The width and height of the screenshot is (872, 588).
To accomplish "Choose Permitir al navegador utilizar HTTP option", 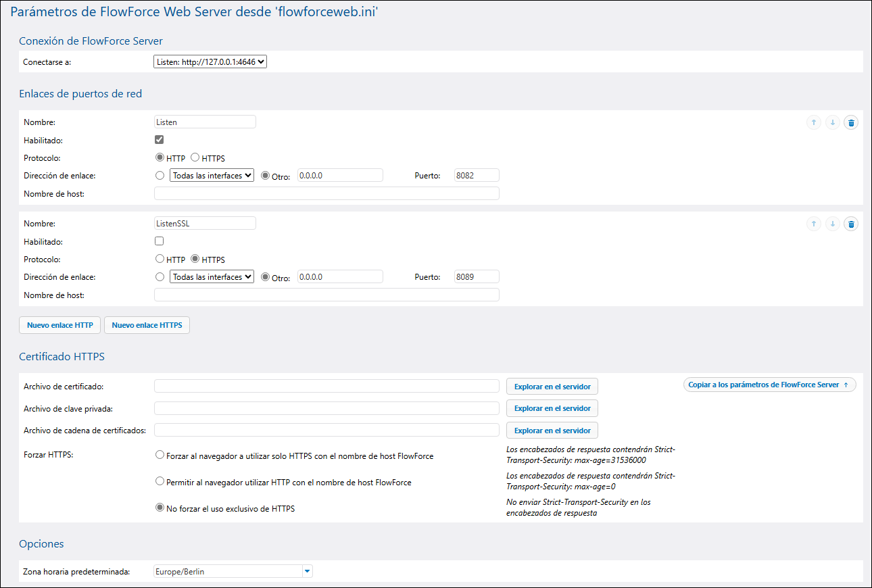I will click(160, 482).
